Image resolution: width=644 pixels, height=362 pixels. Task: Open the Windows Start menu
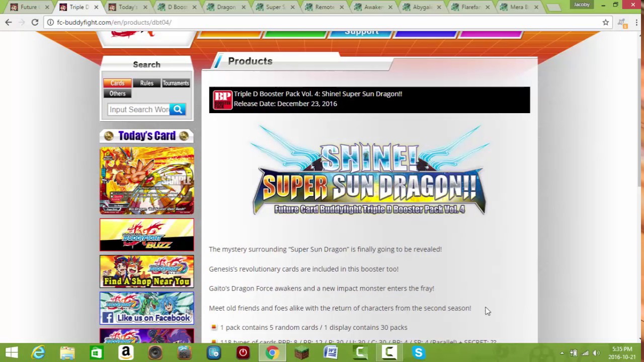click(12, 352)
